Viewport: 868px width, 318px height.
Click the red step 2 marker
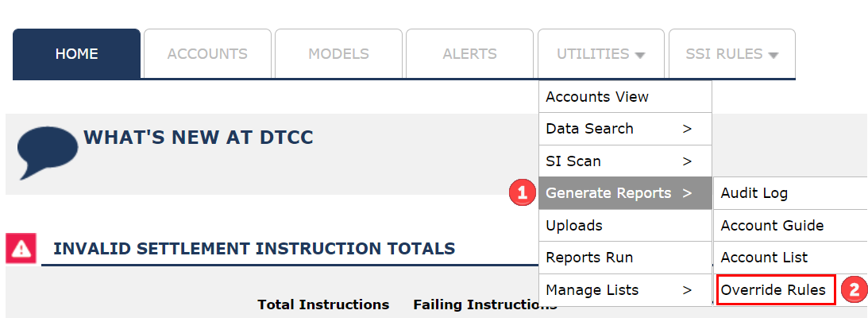[x=854, y=290]
